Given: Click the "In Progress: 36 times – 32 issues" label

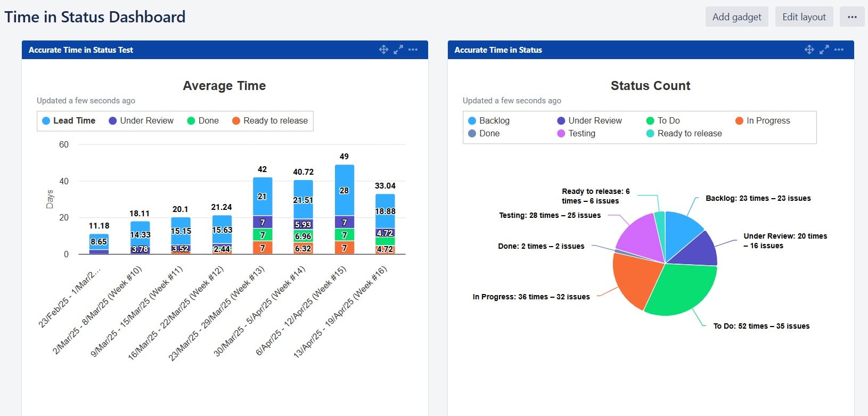Looking at the screenshot, I should pos(531,297).
